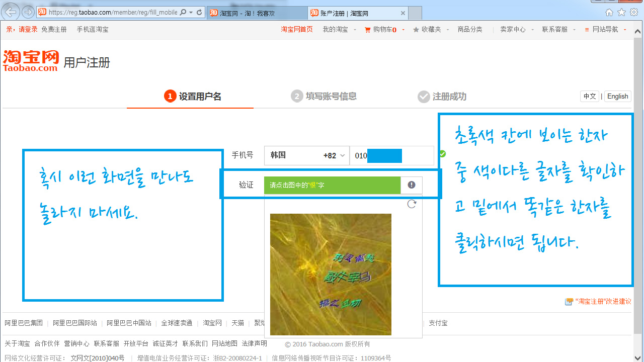The width and height of the screenshot is (644, 362).
Task: Click 法律声明 footer link
Action: (x=255, y=344)
